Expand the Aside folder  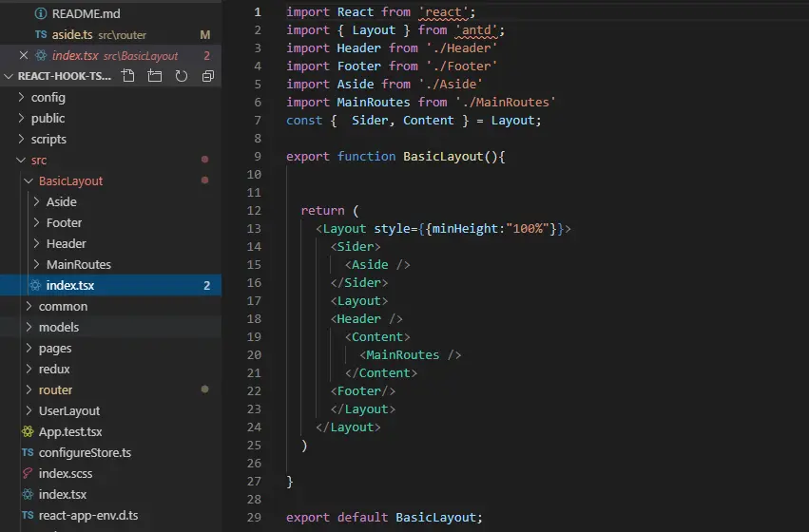[36, 201]
